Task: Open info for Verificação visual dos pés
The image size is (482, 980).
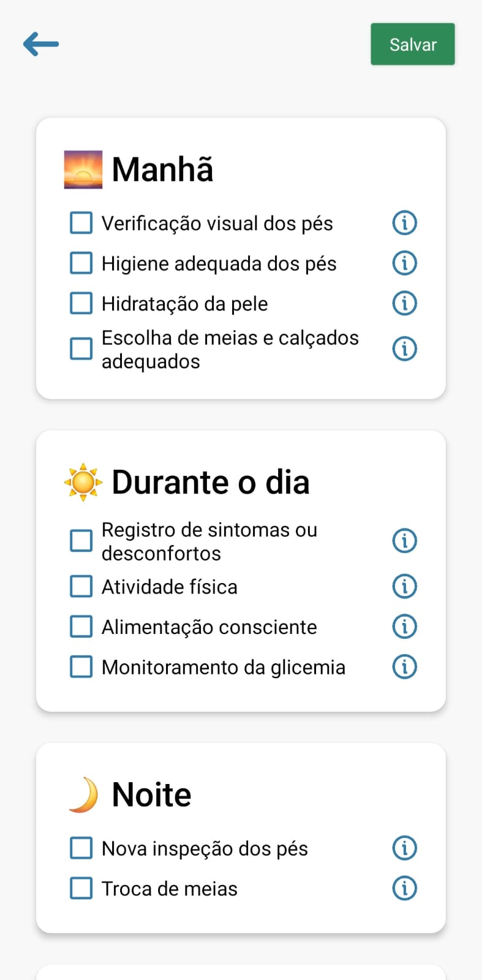Action: 404,223
